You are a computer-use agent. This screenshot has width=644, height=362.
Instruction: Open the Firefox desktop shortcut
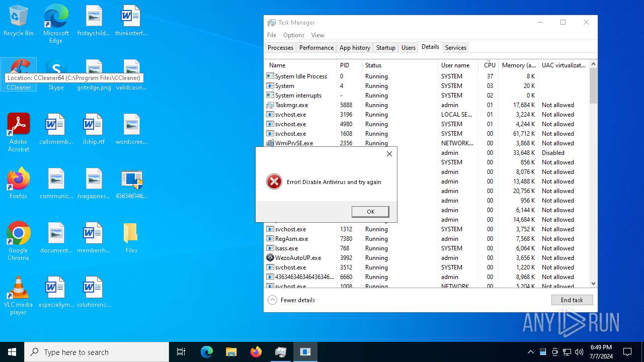point(19,183)
